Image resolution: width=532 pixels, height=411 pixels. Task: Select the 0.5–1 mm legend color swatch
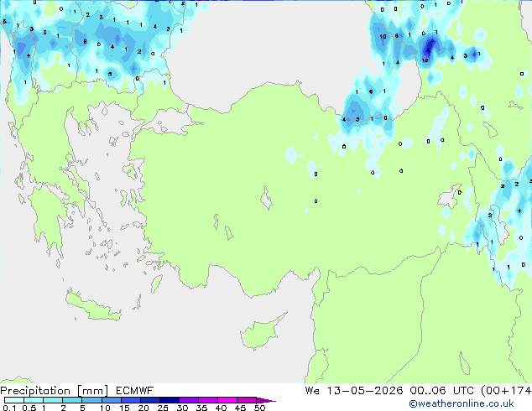[x=34, y=400]
